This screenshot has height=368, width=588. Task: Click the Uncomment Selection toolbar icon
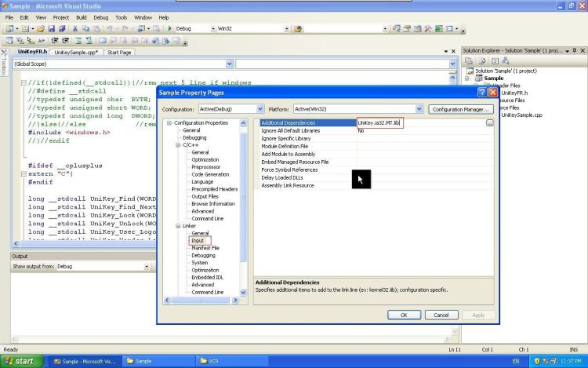click(x=89, y=41)
